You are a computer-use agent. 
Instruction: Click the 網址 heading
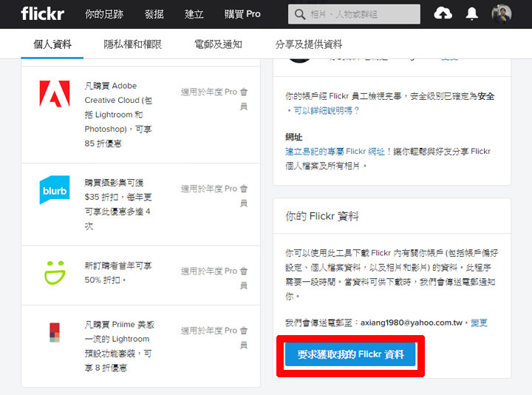point(293,137)
